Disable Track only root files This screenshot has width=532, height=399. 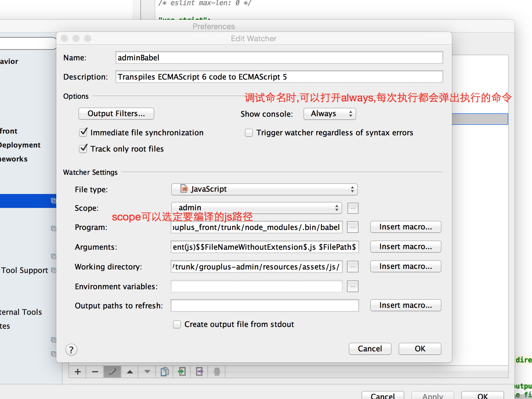coord(83,149)
